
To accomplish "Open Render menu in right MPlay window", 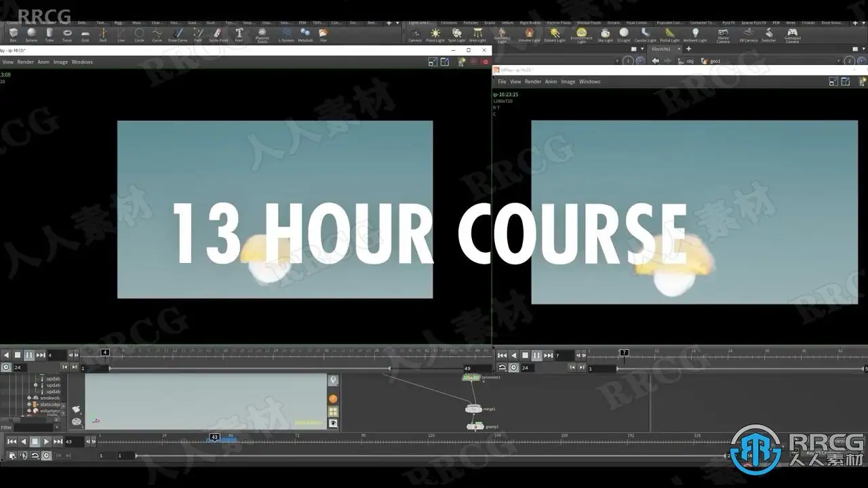I will [533, 81].
